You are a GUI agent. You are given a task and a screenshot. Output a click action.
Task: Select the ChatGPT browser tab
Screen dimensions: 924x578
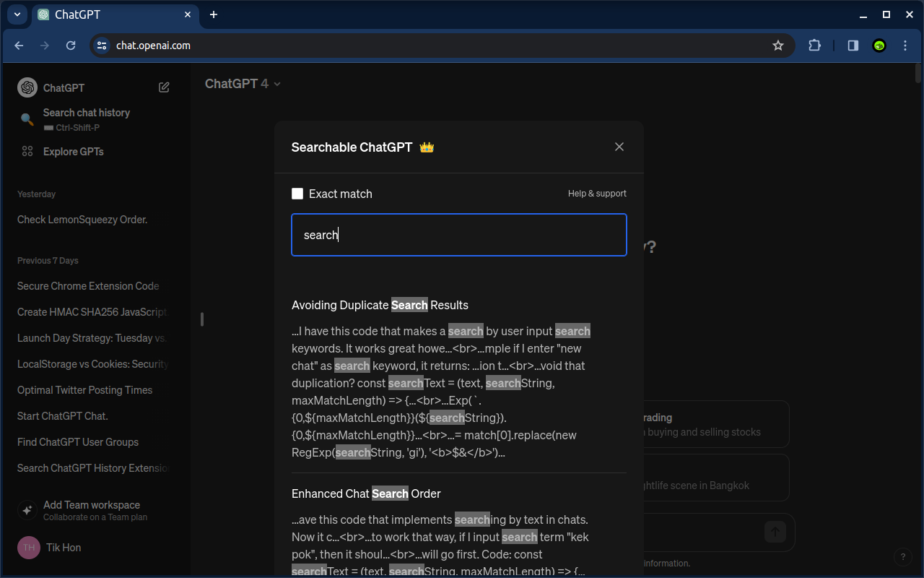click(115, 14)
